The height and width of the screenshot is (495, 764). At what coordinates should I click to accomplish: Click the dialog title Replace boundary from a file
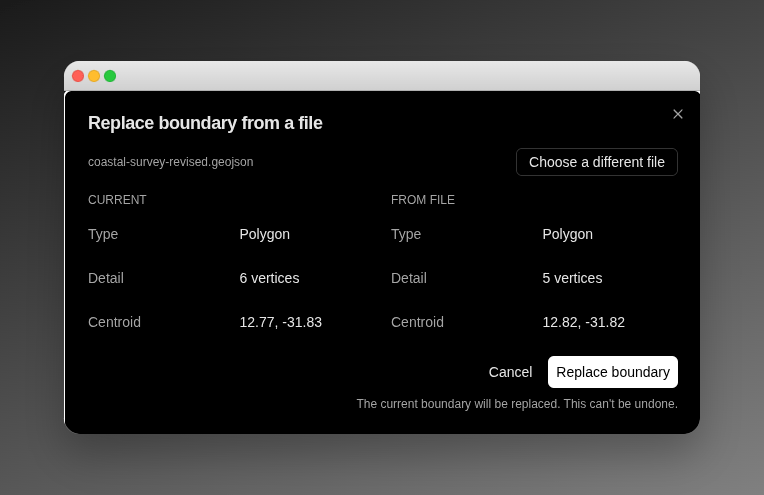click(x=205, y=123)
